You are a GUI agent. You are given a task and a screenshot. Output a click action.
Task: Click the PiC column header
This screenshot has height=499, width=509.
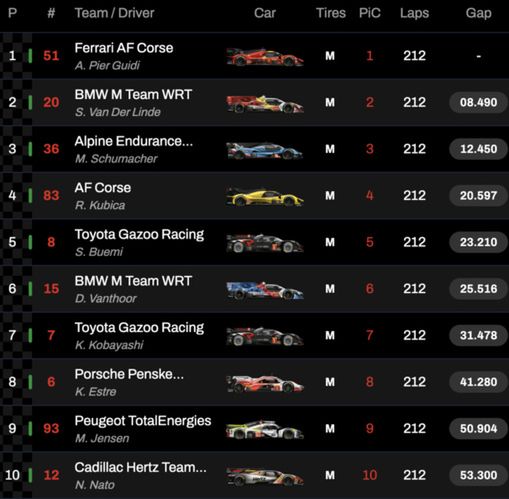pos(370,13)
